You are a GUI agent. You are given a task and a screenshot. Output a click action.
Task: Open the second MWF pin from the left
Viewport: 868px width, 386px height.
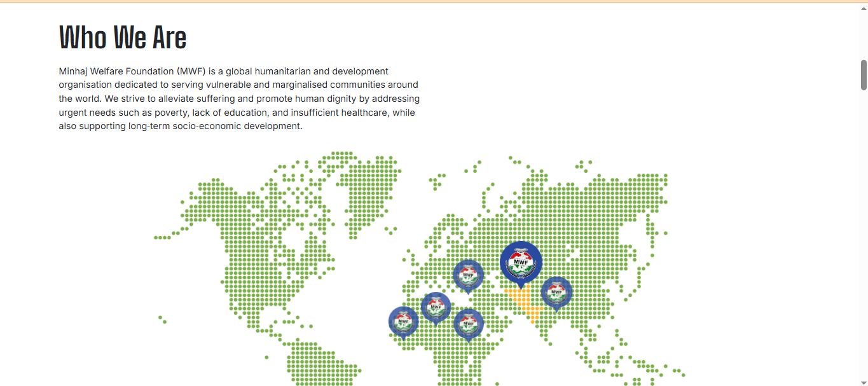click(436, 307)
